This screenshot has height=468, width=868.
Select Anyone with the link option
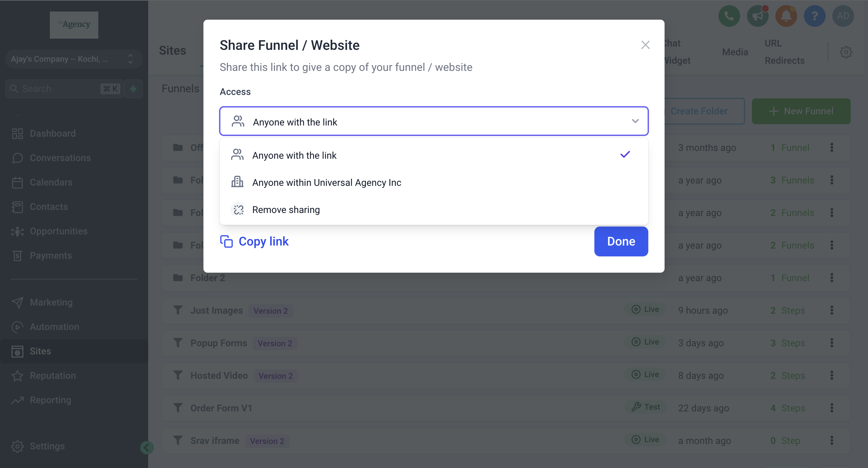[x=294, y=155]
